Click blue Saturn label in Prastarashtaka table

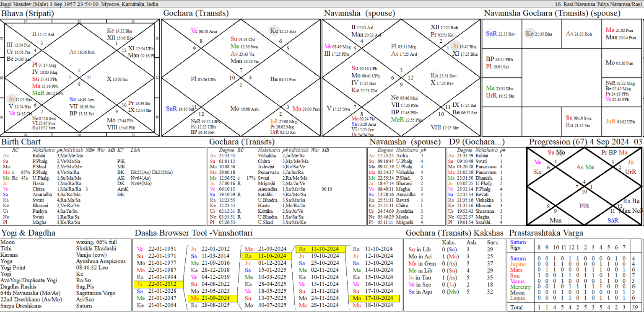pyautogui.click(x=518, y=258)
